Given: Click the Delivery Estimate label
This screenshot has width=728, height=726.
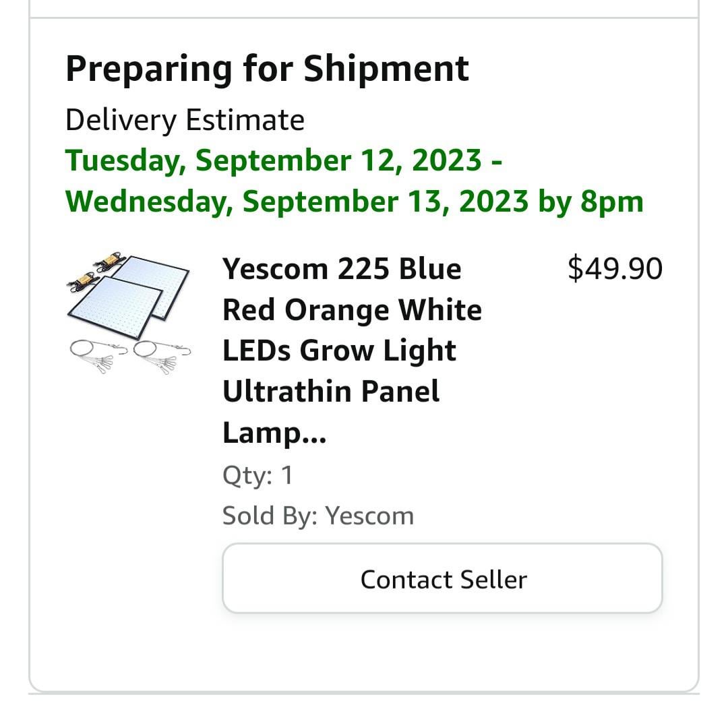Looking at the screenshot, I should coord(185,120).
